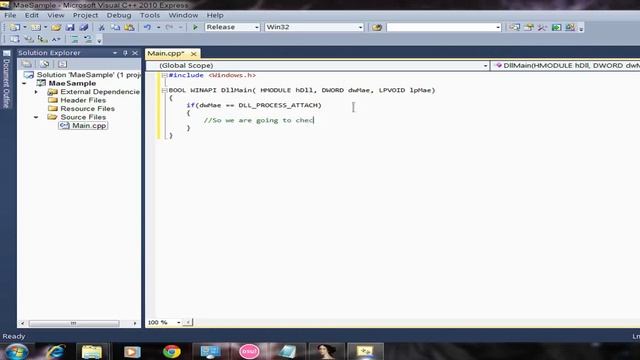Click Solution Explorer's View Code icon
Viewport: 640px width, 360px height.
pos(62,64)
